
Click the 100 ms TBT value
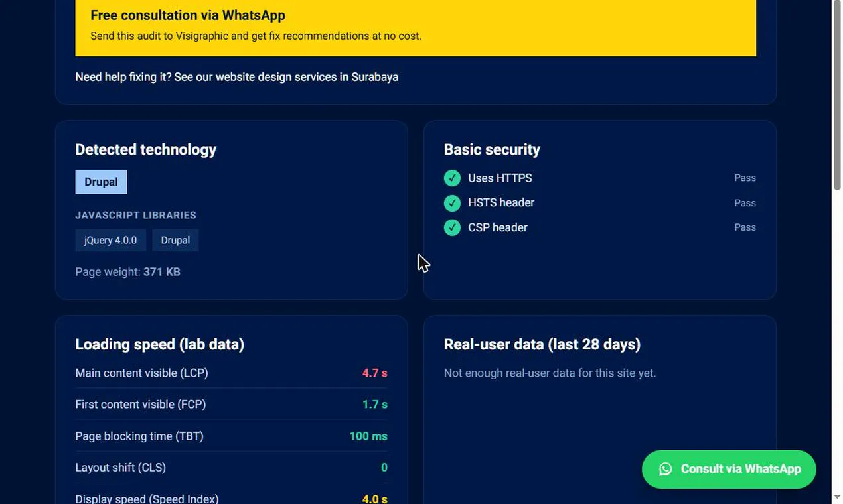pos(368,436)
